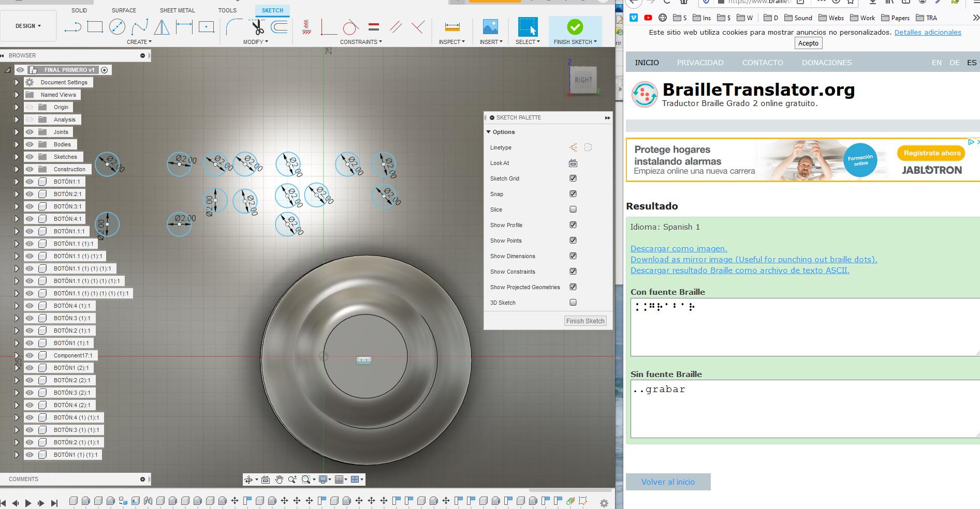Open the CONSTRAINTS dropdown menu

361,42
